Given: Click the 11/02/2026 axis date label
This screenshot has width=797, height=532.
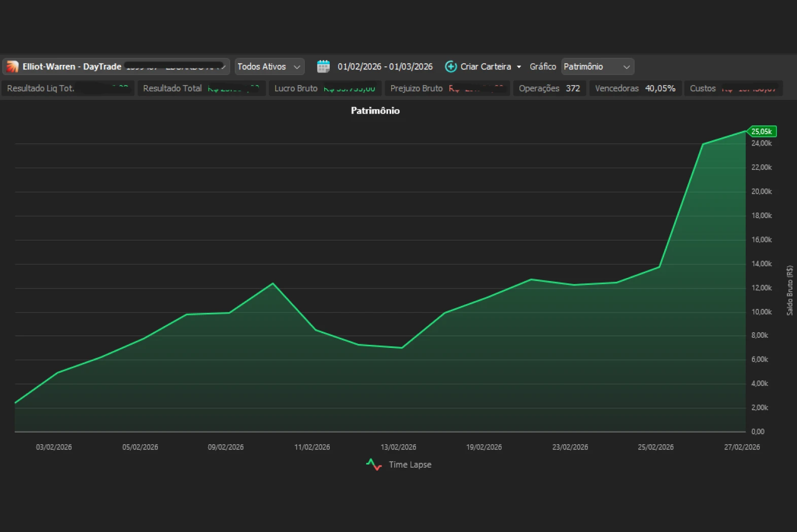Looking at the screenshot, I should click(312, 447).
